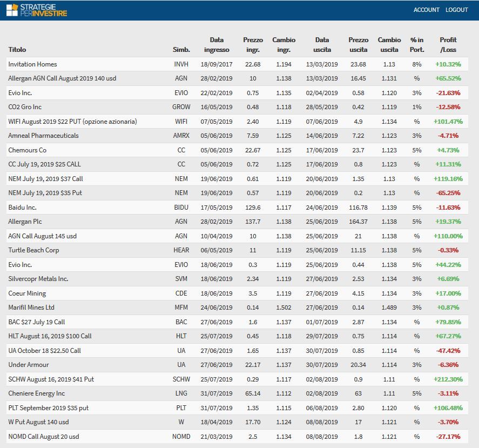This screenshot has height=448, width=479.
Task: Click the +44.22% profit value
Action: pyautogui.click(x=448, y=264)
